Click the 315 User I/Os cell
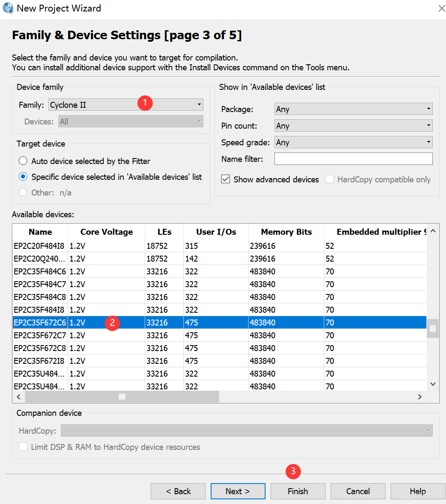This screenshot has width=446, height=504. click(216, 246)
